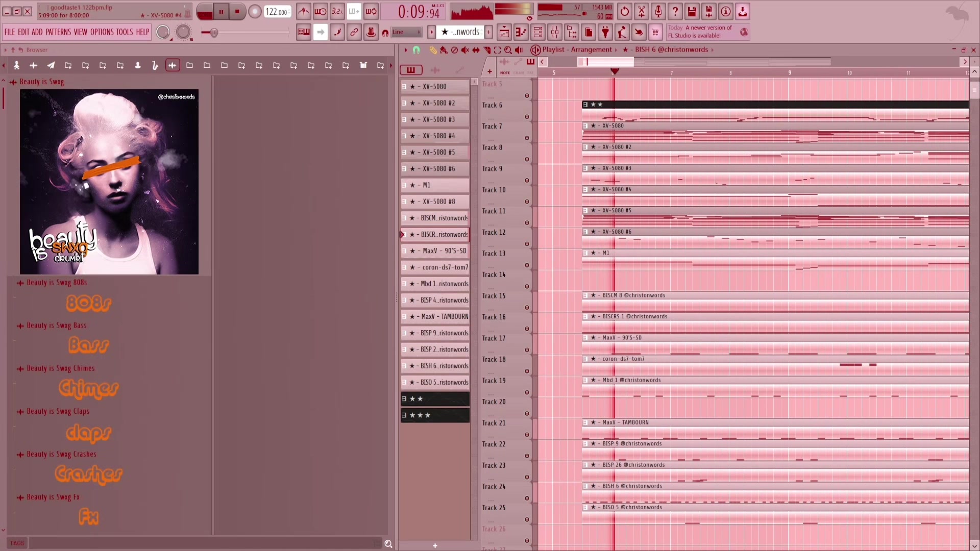The image size is (980, 551).
Task: Click the microphone one-click recording icon
Action: 658,11
